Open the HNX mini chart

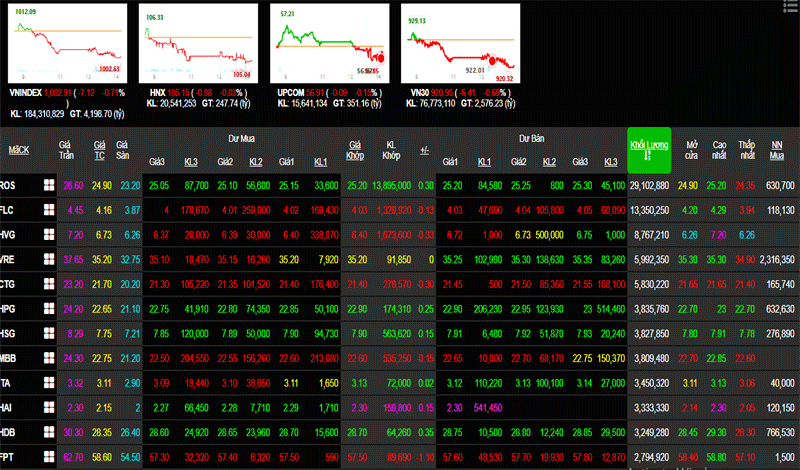coord(198,43)
